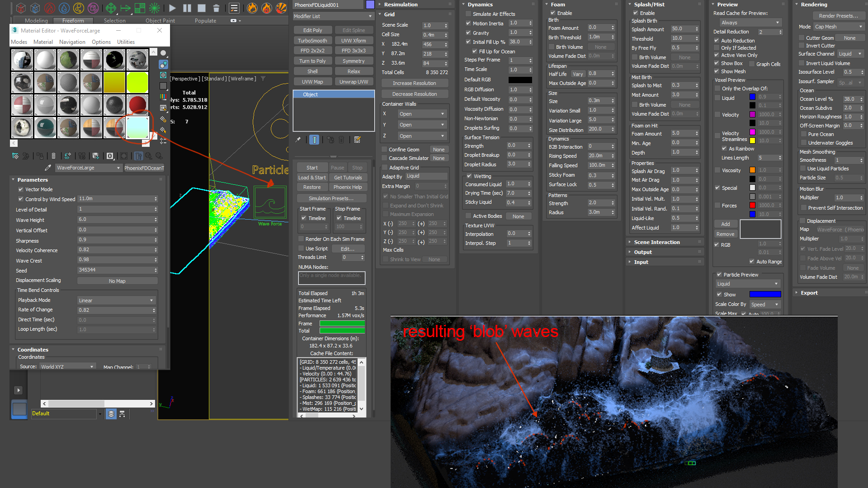Open the Read Cache for Preview Always dropdown
Viewport: 868px width, 488px height.
pyautogui.click(x=750, y=23)
